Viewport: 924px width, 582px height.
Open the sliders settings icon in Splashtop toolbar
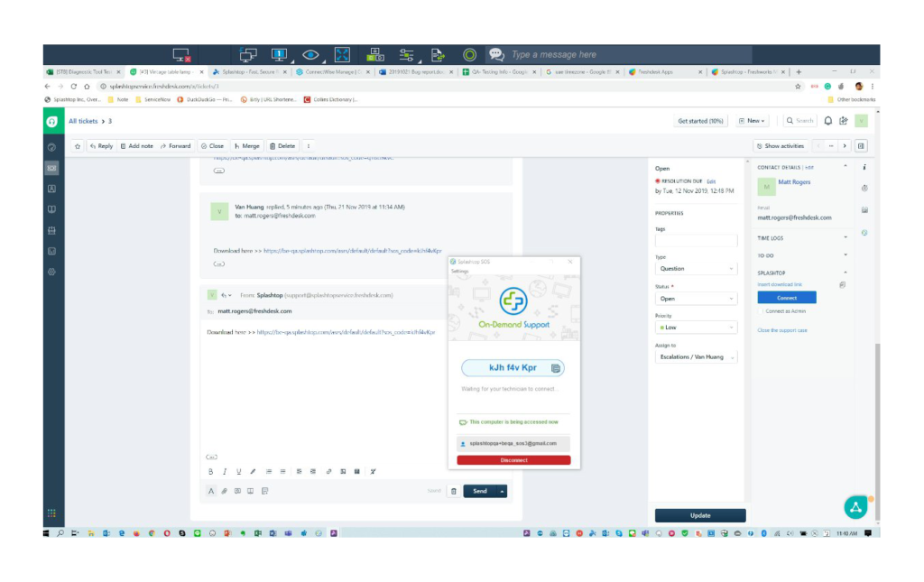pyautogui.click(x=407, y=55)
